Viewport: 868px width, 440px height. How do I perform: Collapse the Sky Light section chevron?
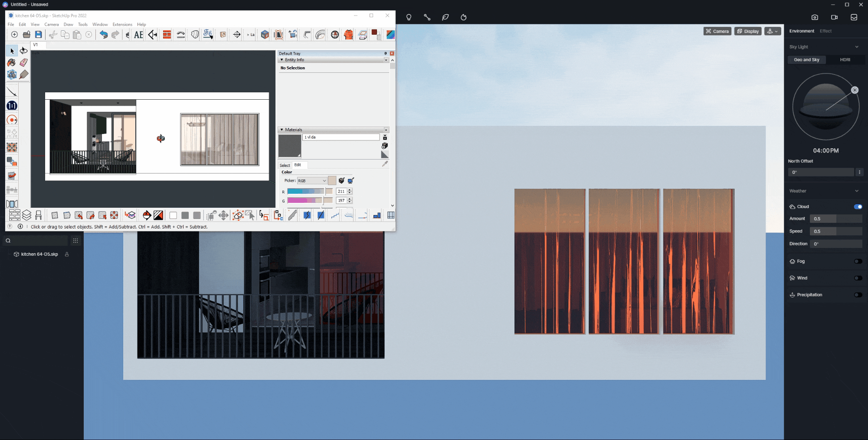click(x=857, y=47)
